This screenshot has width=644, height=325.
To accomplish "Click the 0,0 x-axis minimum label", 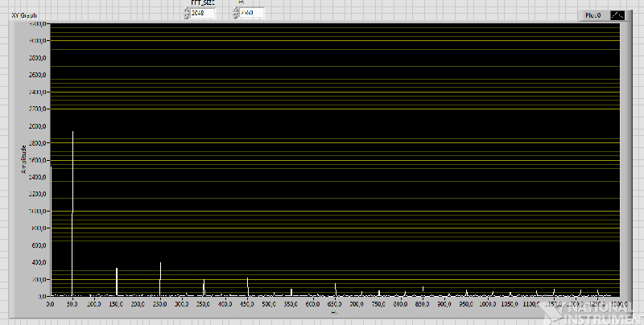I will [50, 304].
